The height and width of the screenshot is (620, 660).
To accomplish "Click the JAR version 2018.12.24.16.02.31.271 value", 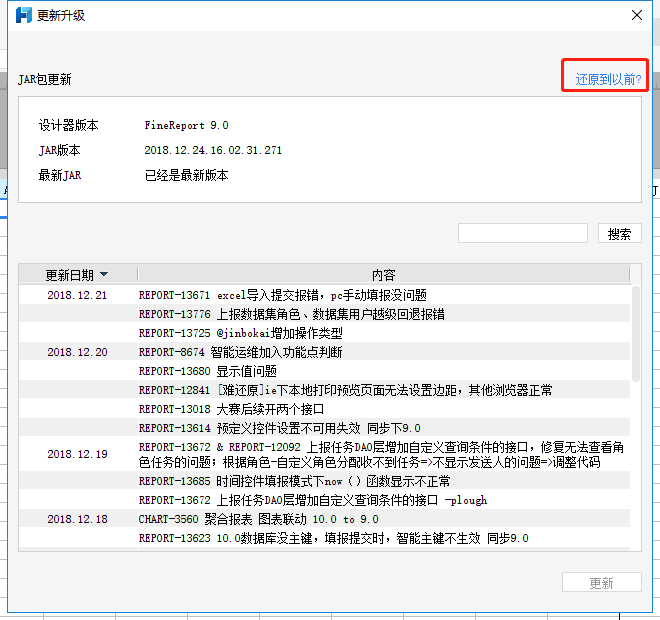I will point(213,150).
